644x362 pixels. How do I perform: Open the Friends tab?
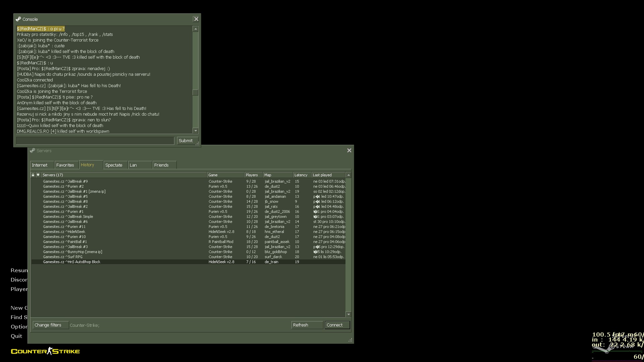tap(164, 165)
